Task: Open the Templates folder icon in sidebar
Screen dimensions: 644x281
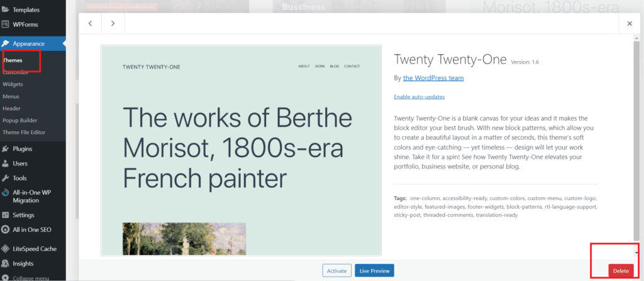Action: click(5, 9)
